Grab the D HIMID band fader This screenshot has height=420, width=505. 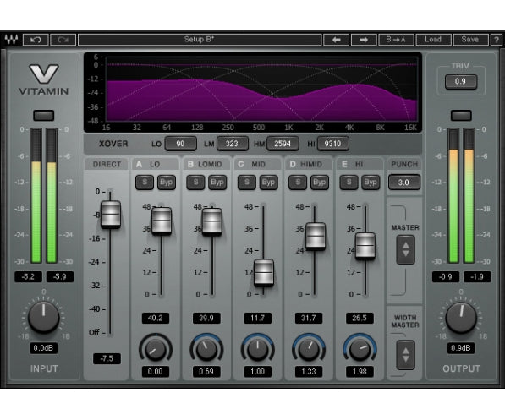pos(316,237)
